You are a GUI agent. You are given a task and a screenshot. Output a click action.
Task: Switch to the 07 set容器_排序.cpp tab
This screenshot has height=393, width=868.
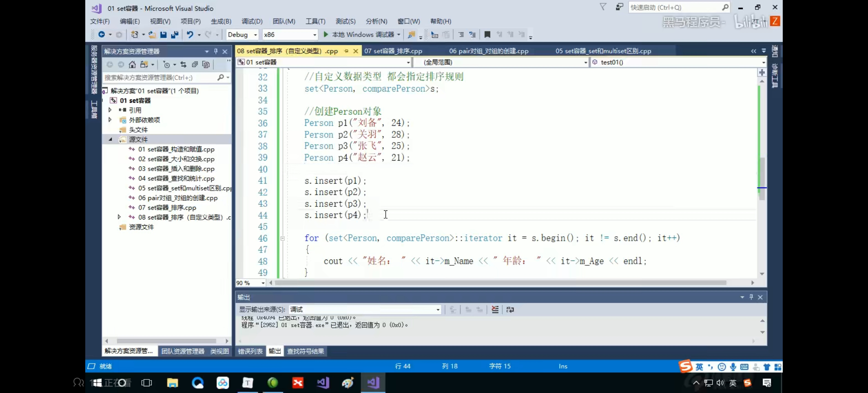point(393,51)
